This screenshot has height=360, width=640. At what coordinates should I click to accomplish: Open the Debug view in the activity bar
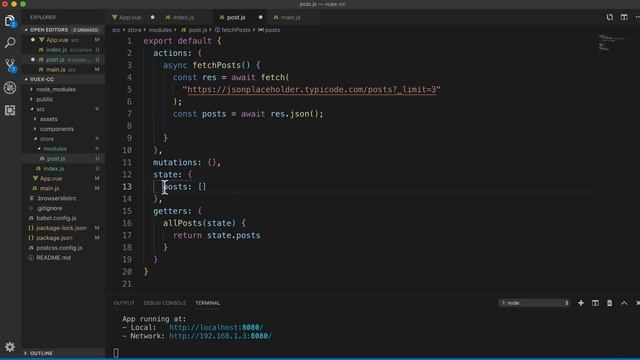pyautogui.click(x=10, y=88)
